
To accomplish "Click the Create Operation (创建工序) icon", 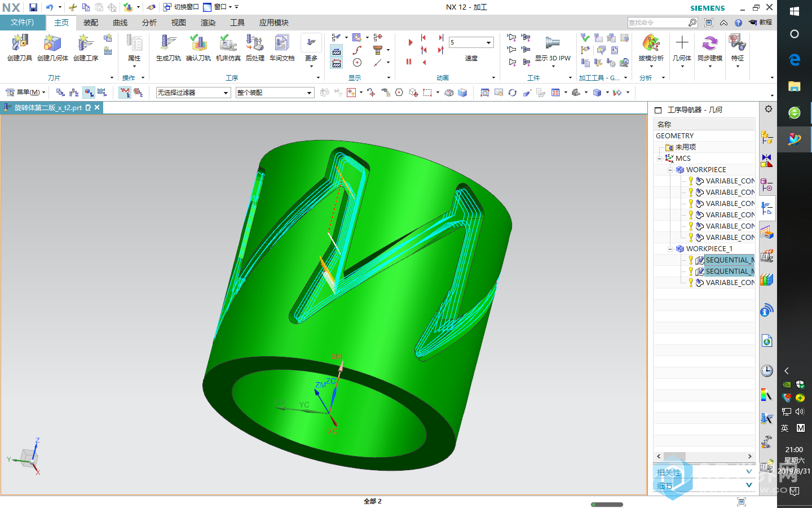I will click(x=86, y=43).
